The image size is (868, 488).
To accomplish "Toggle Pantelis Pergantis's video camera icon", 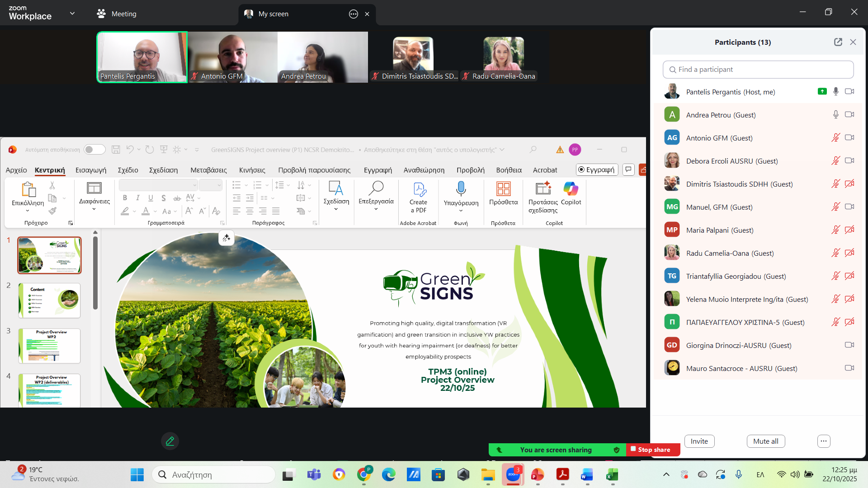I will pyautogui.click(x=849, y=92).
